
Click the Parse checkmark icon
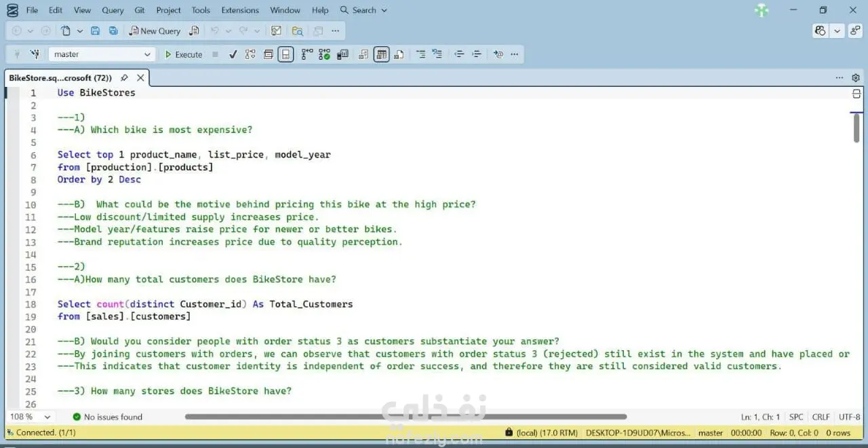tap(233, 54)
